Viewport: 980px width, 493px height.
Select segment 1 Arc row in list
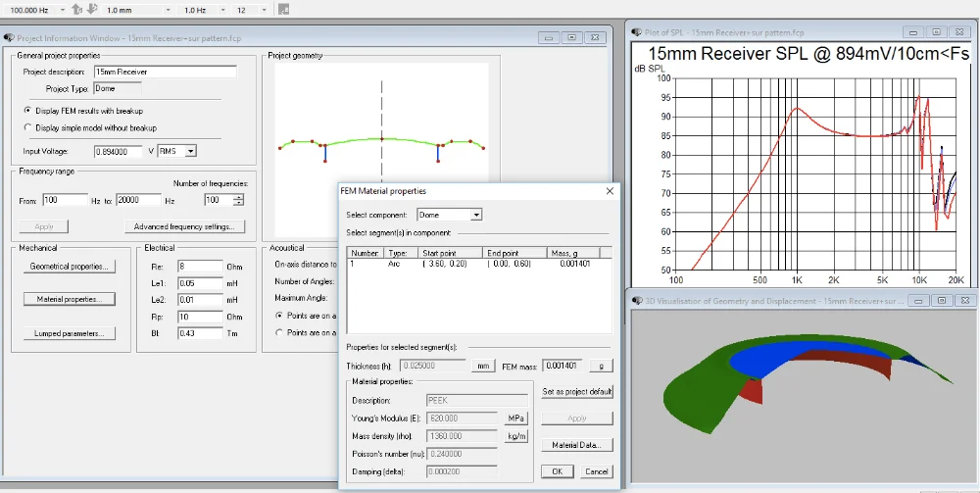pyautogui.click(x=479, y=264)
